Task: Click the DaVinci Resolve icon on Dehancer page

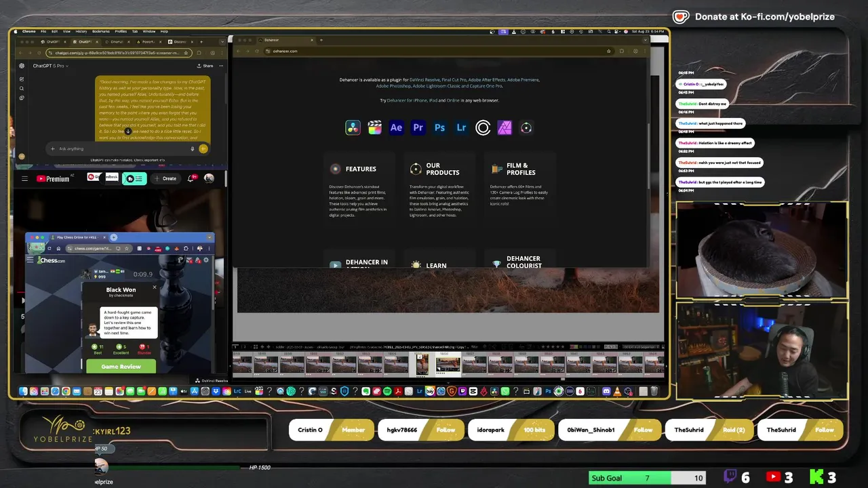Action: [353, 127]
